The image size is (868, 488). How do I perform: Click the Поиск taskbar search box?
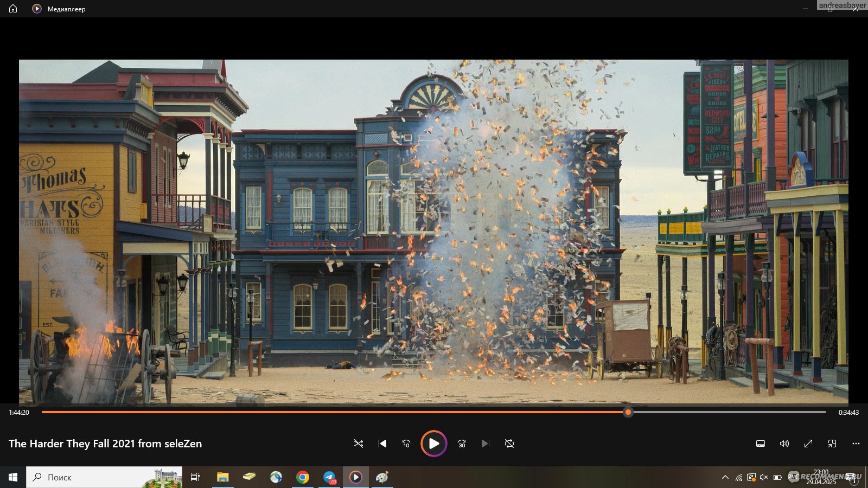(104, 477)
